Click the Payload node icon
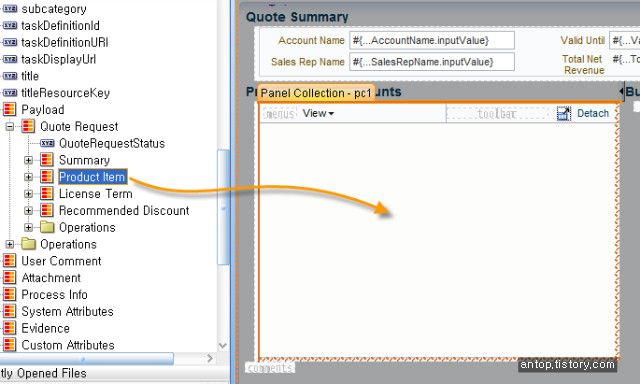The image size is (640, 384). coord(9,109)
